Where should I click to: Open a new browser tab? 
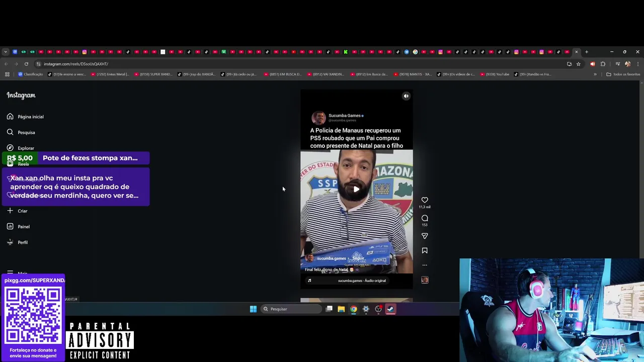(x=586, y=52)
